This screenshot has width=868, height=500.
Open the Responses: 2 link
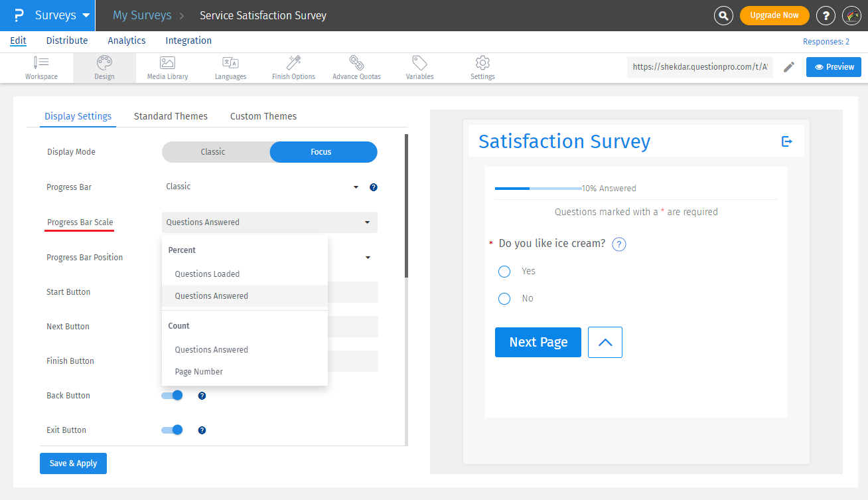coord(826,41)
